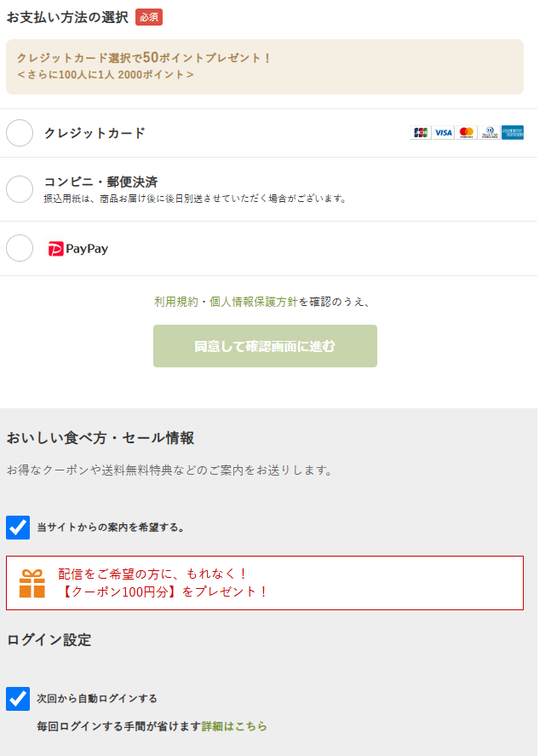Click the American Express card logo

513,132
